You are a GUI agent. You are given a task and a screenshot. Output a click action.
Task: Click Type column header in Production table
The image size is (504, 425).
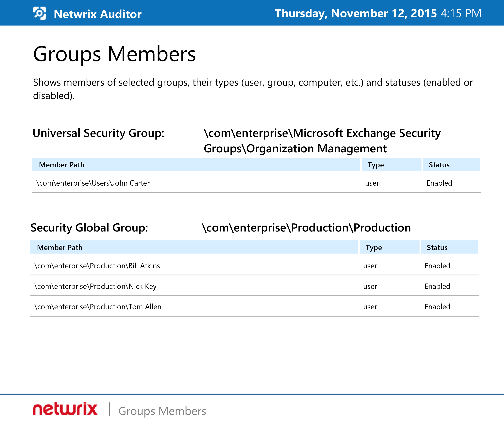[x=374, y=248]
